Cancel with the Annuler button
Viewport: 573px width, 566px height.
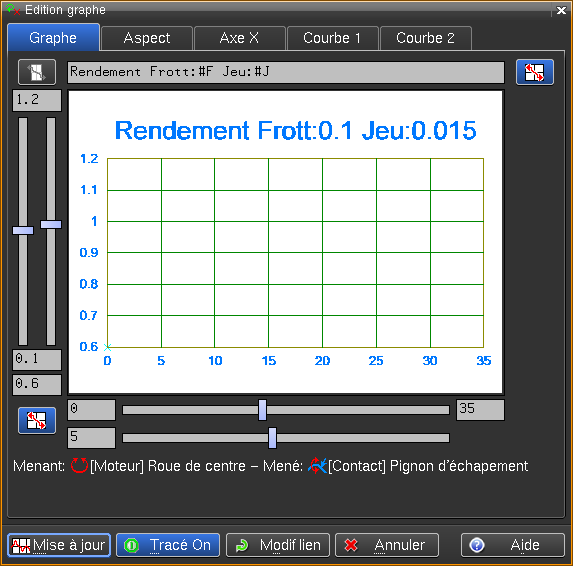coord(387,545)
